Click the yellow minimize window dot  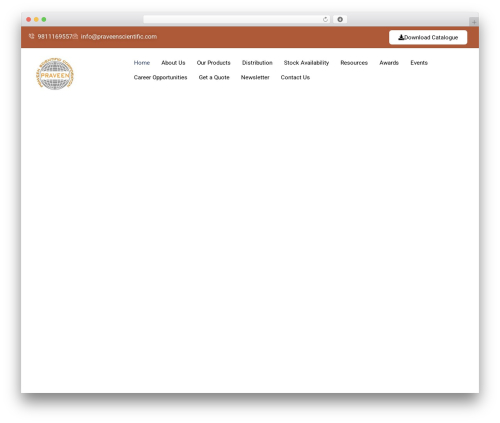(36, 19)
